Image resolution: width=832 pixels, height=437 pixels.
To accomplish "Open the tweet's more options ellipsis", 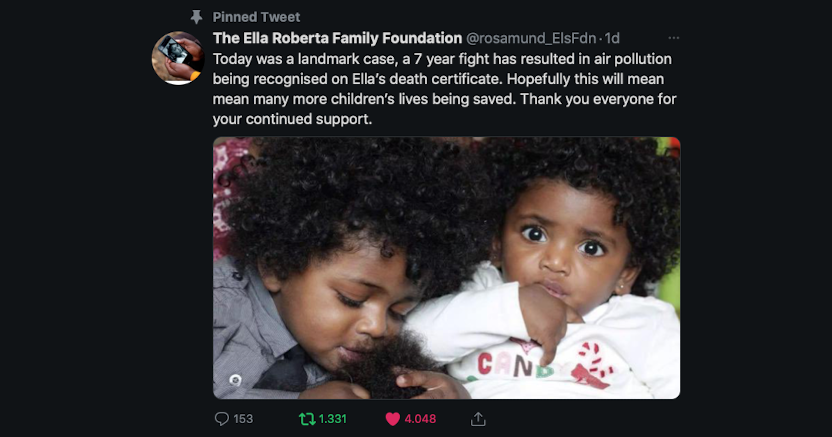I will (674, 38).
